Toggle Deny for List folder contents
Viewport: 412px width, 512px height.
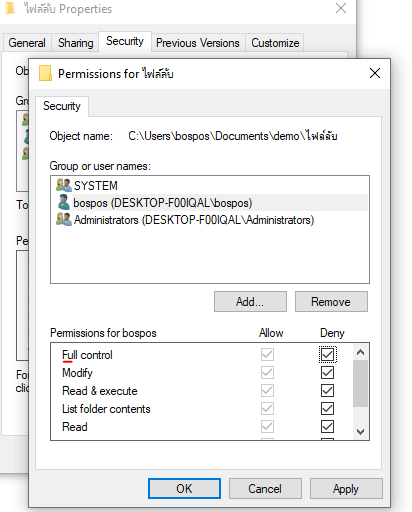[327, 408]
